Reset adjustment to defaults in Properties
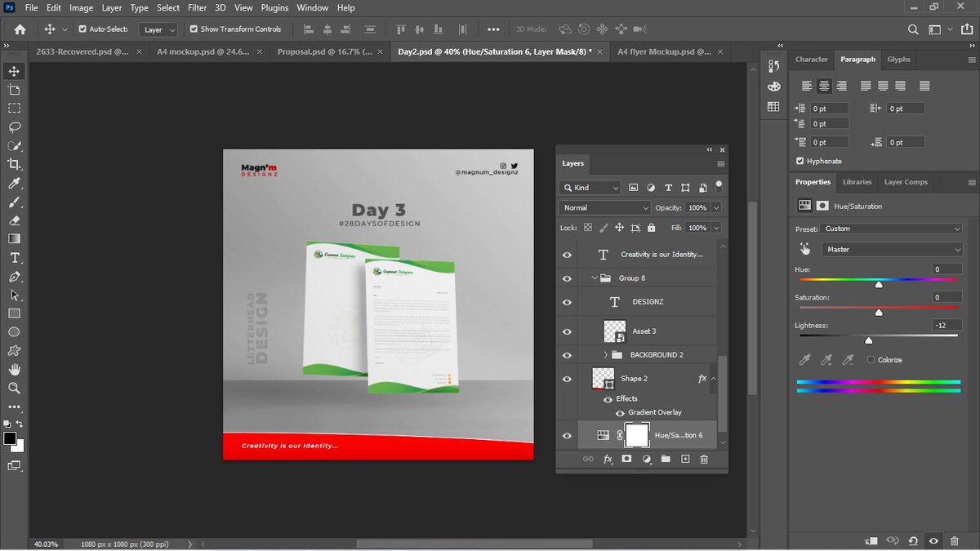The width and height of the screenshot is (980, 551). point(912,540)
